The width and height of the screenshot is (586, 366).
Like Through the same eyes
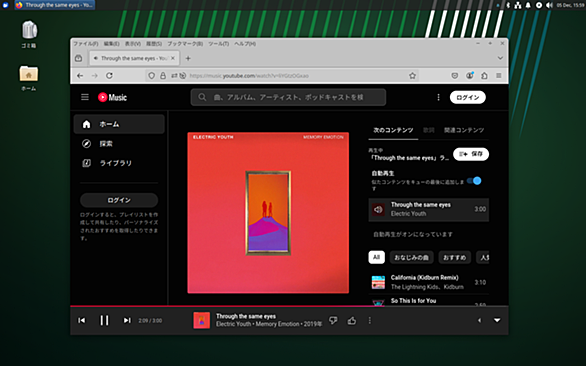(x=352, y=320)
